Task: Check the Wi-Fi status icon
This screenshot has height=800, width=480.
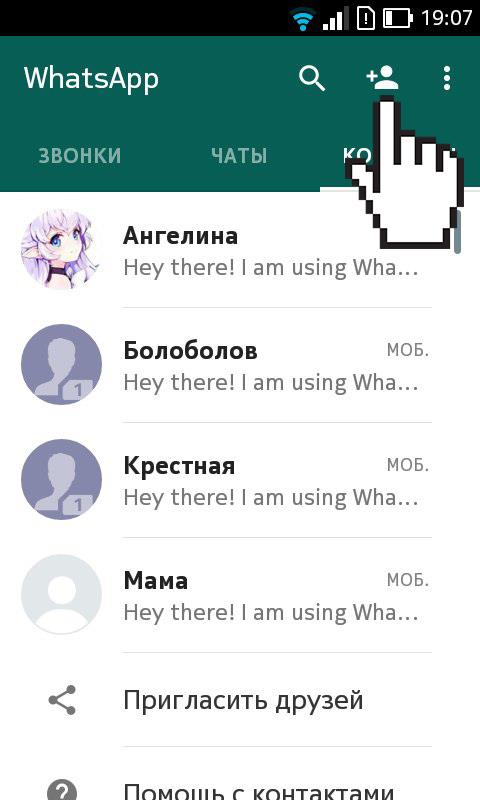Action: click(303, 19)
